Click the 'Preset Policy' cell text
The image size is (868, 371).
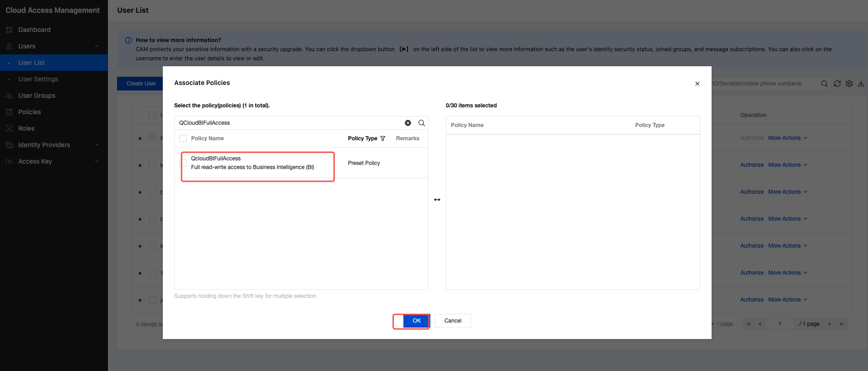(x=364, y=163)
